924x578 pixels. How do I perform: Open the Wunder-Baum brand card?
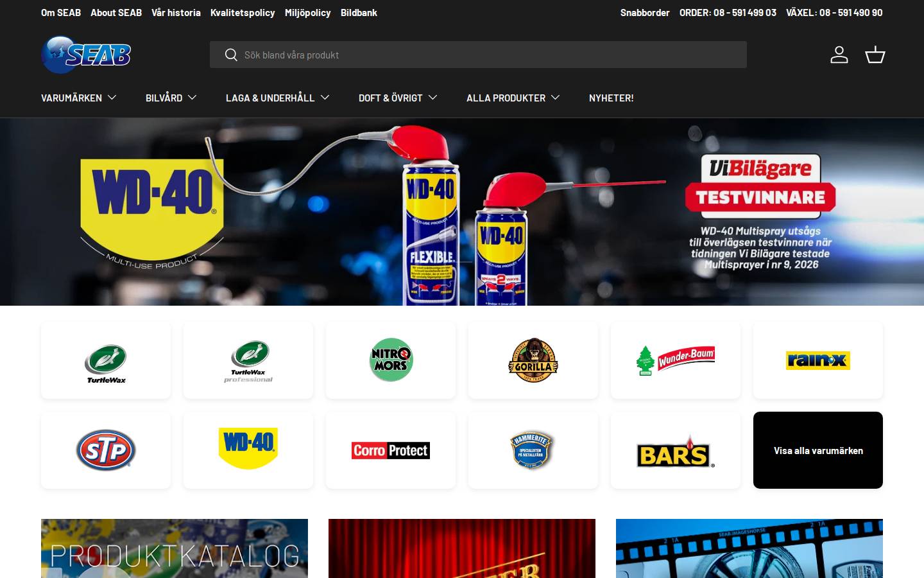[676, 360]
